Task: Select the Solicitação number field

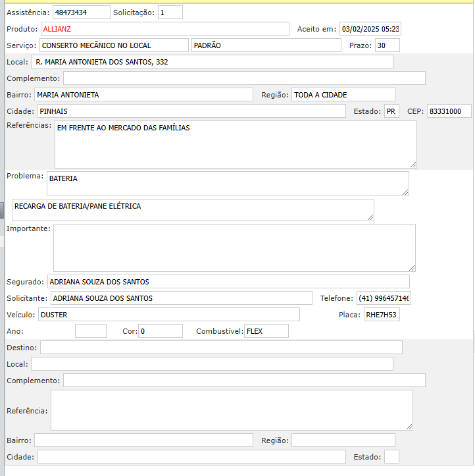Action: coord(170,13)
